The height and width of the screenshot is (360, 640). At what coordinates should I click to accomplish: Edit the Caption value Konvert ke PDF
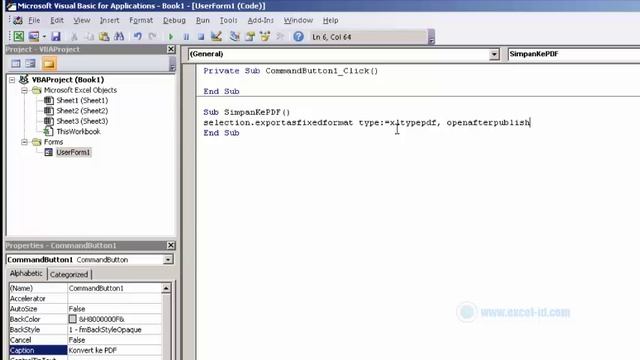115,350
